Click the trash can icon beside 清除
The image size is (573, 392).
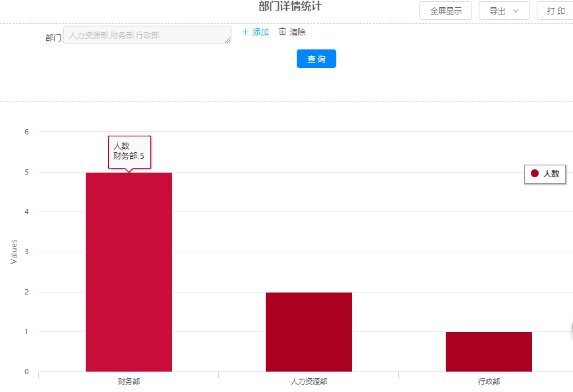[283, 32]
